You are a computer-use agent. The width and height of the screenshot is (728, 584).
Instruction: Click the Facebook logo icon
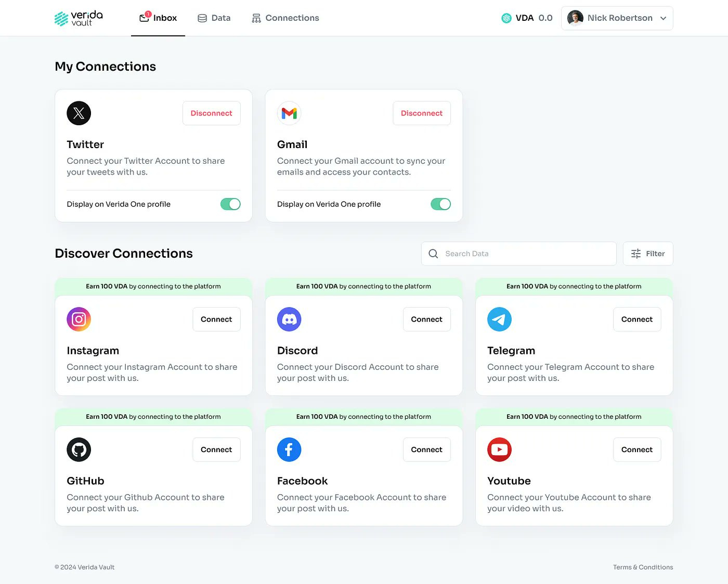[x=289, y=450]
